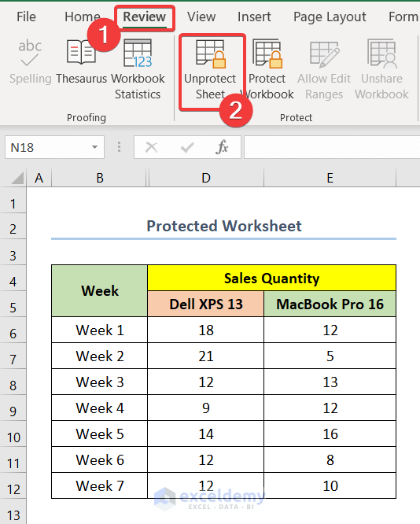Viewport: 420px width, 524px height.
Task: Open the Thesaurus tool
Action: 81,61
